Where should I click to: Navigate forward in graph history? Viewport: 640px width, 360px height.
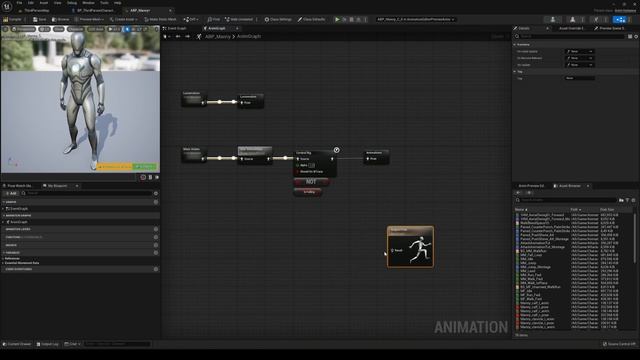click(187, 36)
